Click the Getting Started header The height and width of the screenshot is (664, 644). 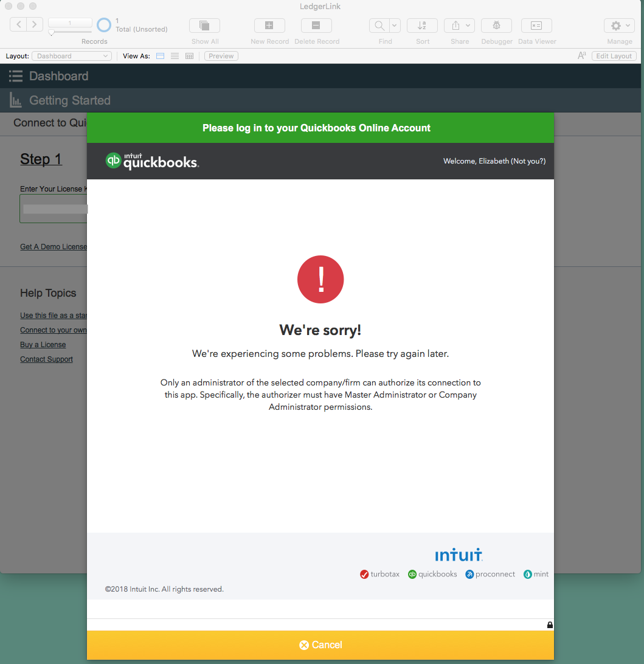(70, 100)
